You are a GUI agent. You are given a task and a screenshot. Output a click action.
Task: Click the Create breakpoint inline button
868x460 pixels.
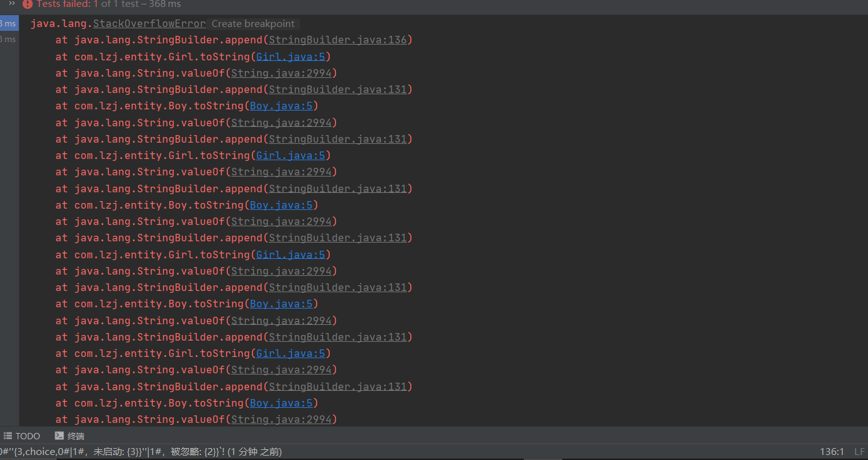(x=253, y=24)
